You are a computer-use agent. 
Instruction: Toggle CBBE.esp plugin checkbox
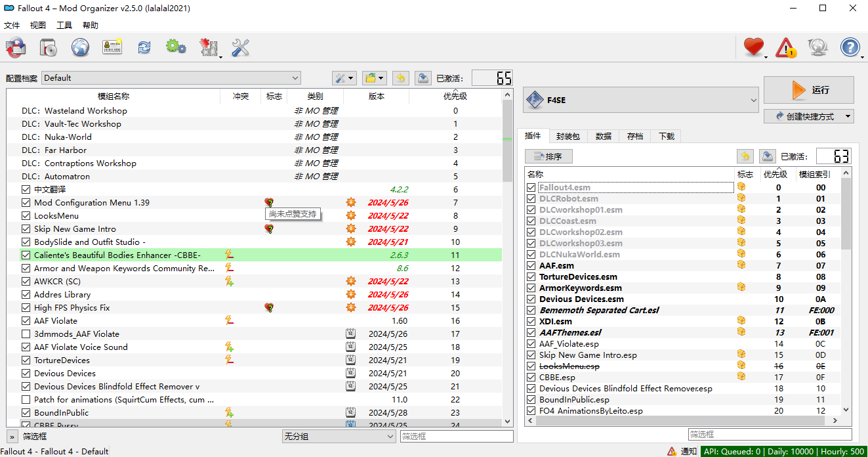tap(531, 377)
